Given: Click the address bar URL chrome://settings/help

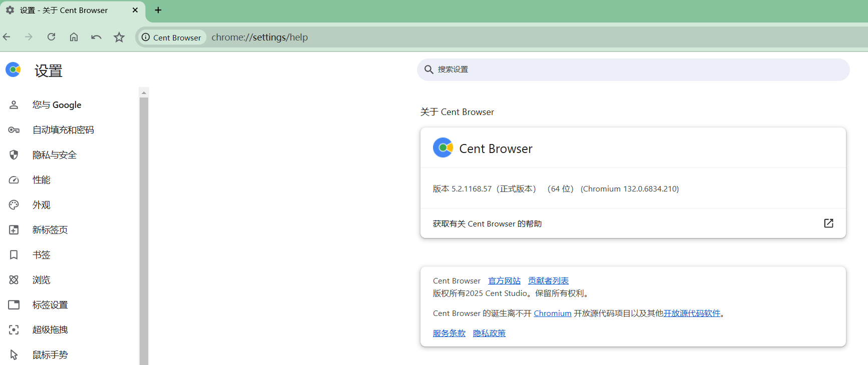Looking at the screenshot, I should (x=259, y=37).
